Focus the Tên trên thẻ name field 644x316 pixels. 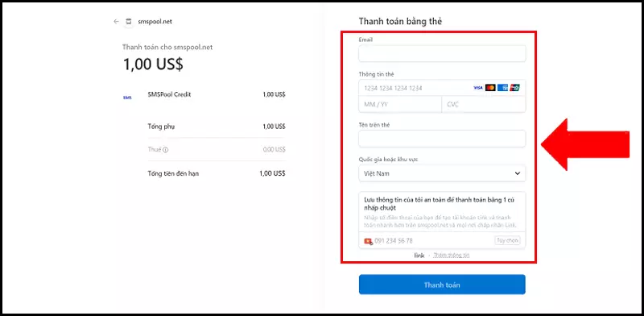pos(442,139)
